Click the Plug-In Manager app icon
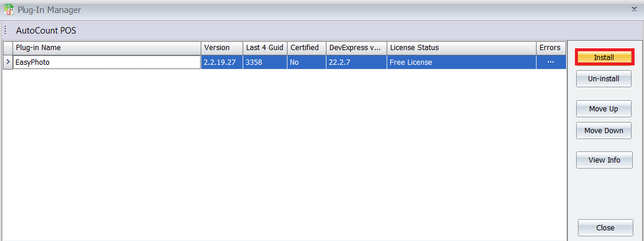The height and width of the screenshot is (241, 644). tap(9, 9)
